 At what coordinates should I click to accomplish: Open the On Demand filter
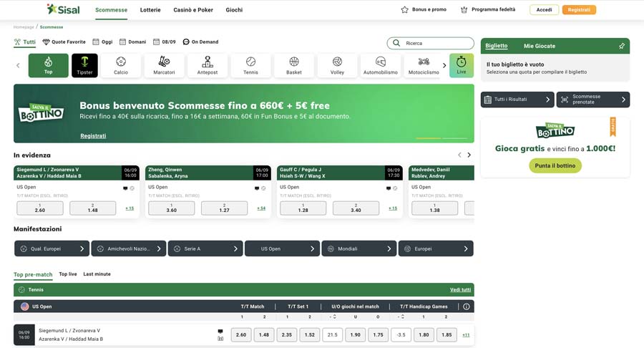[200, 42]
